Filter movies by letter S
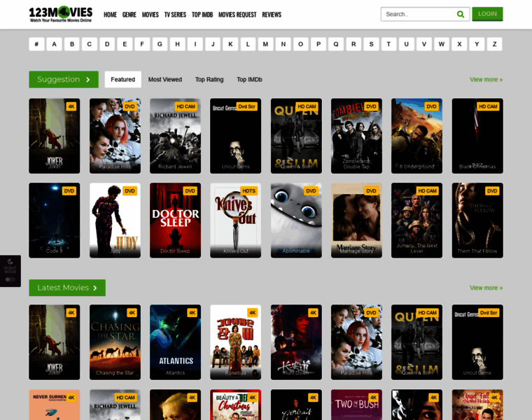This screenshot has height=420, width=532. (x=371, y=44)
